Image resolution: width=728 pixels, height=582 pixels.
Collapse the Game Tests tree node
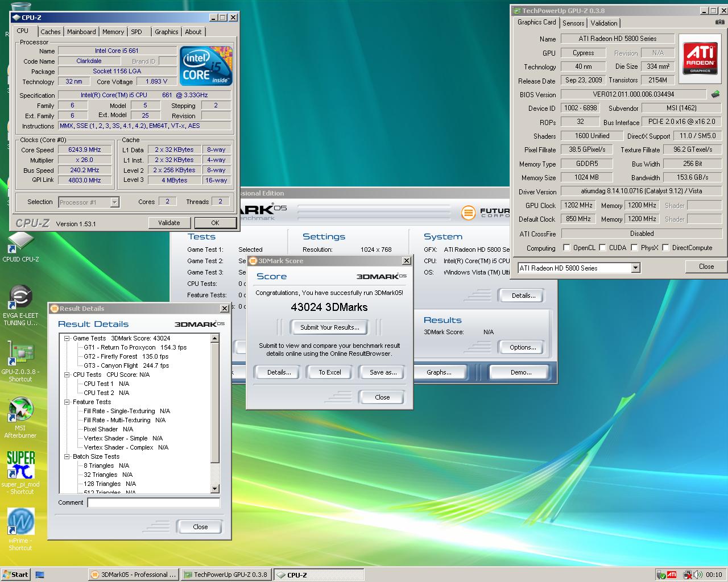[67, 338]
